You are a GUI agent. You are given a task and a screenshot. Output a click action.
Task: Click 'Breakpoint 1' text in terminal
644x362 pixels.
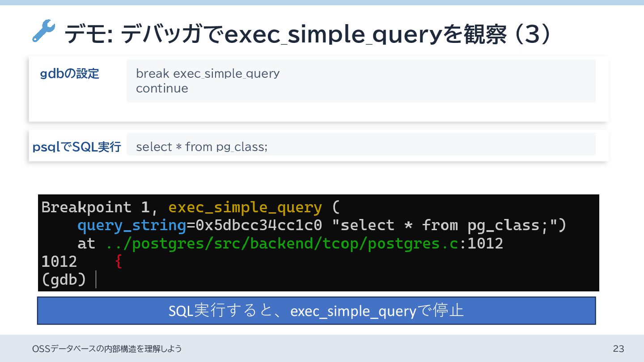[x=95, y=207]
